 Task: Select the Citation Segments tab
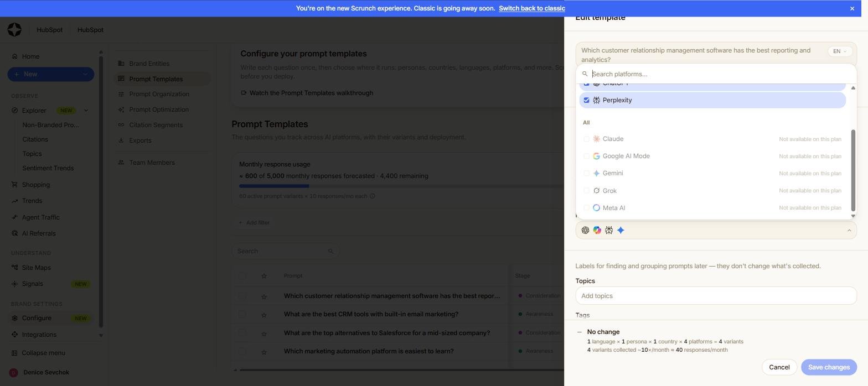click(162, 125)
